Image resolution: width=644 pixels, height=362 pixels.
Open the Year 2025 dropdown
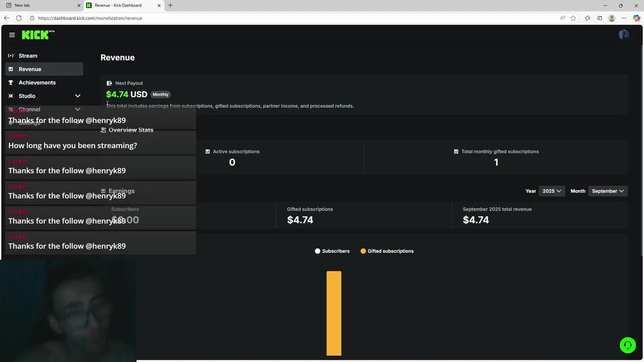pos(552,191)
